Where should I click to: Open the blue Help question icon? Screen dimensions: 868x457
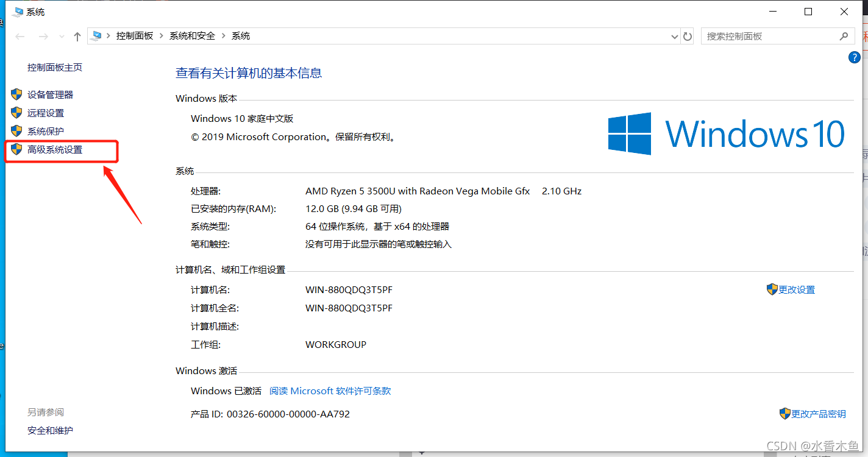(854, 57)
